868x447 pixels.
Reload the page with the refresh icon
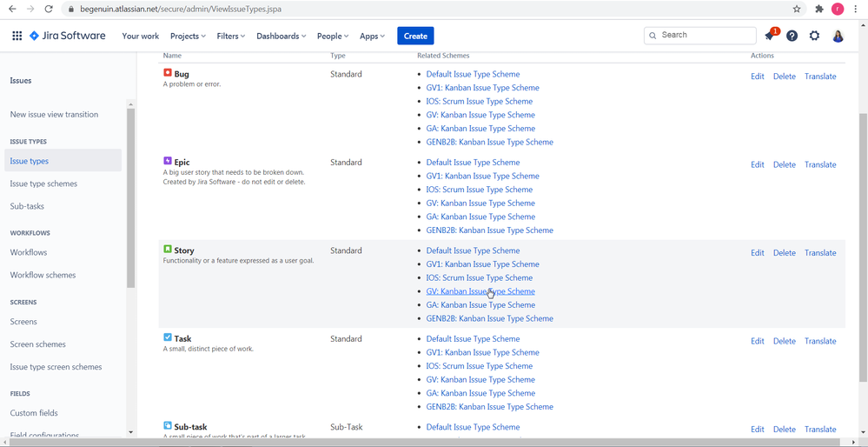point(49,9)
